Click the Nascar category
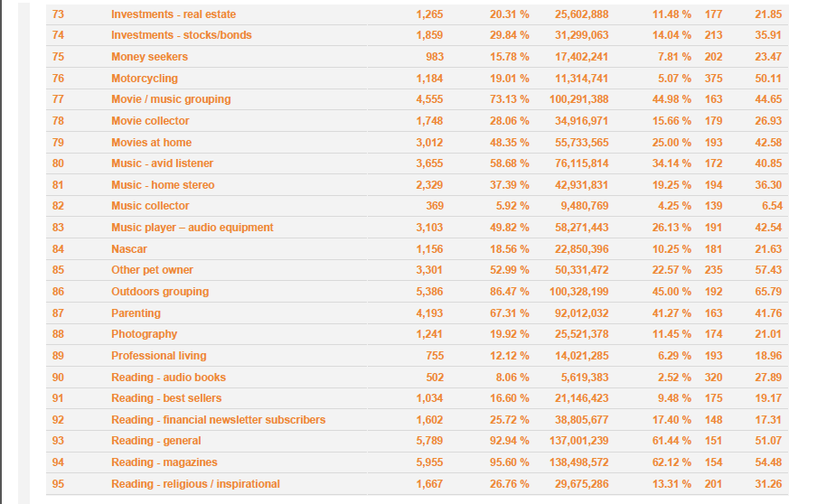 pyautogui.click(x=129, y=249)
